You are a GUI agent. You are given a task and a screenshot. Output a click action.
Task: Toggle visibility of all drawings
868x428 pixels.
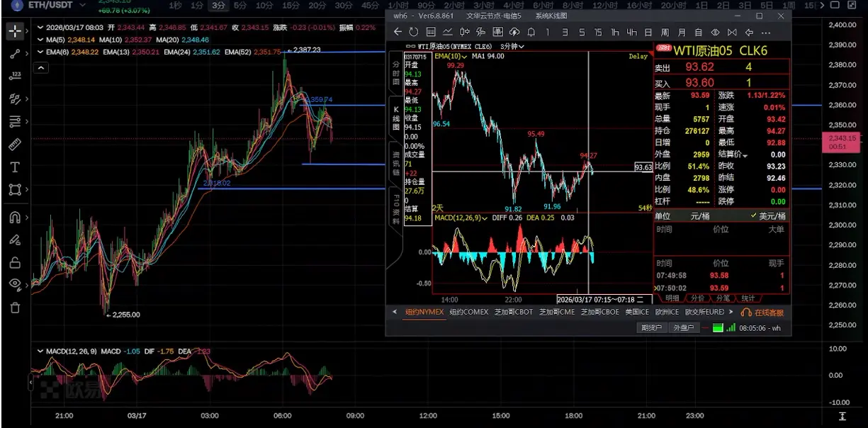(15, 285)
